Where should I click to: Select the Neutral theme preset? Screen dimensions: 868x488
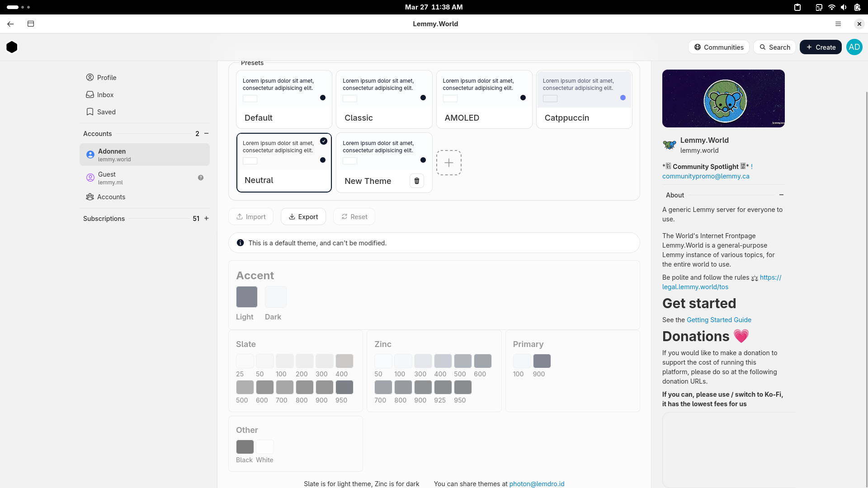pyautogui.click(x=284, y=163)
